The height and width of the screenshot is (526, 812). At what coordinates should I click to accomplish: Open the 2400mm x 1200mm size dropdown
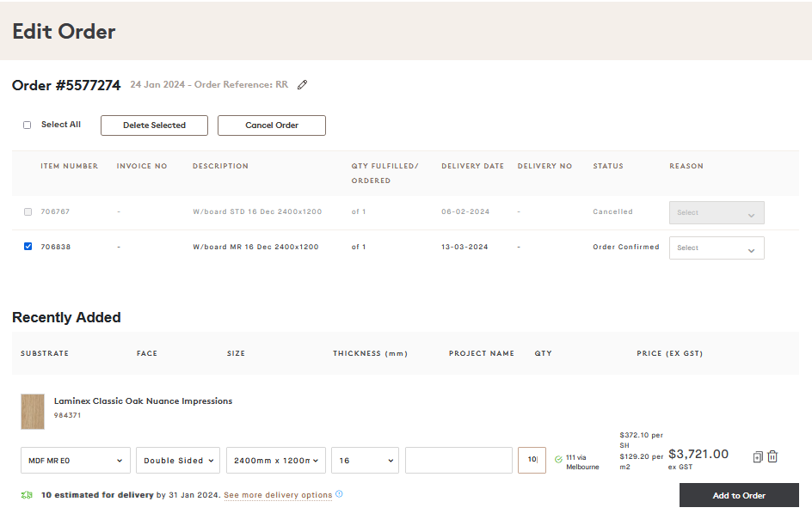275,460
